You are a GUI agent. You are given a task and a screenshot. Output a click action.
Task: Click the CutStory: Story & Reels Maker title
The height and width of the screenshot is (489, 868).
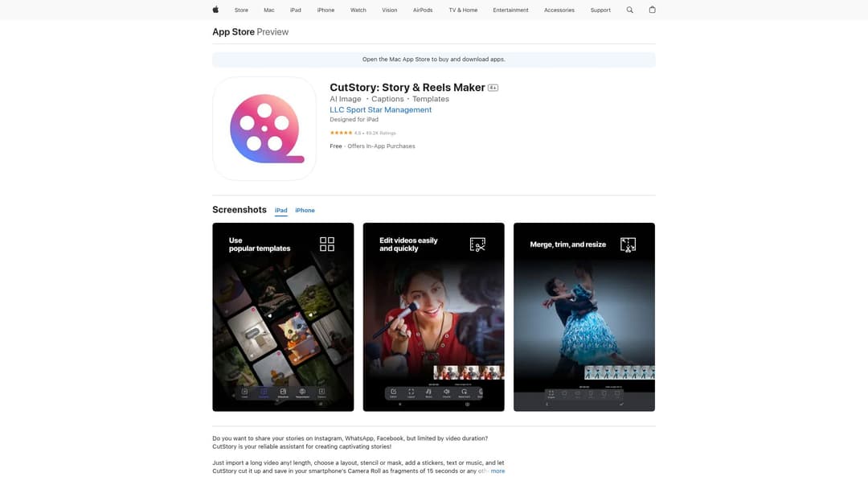pos(407,88)
